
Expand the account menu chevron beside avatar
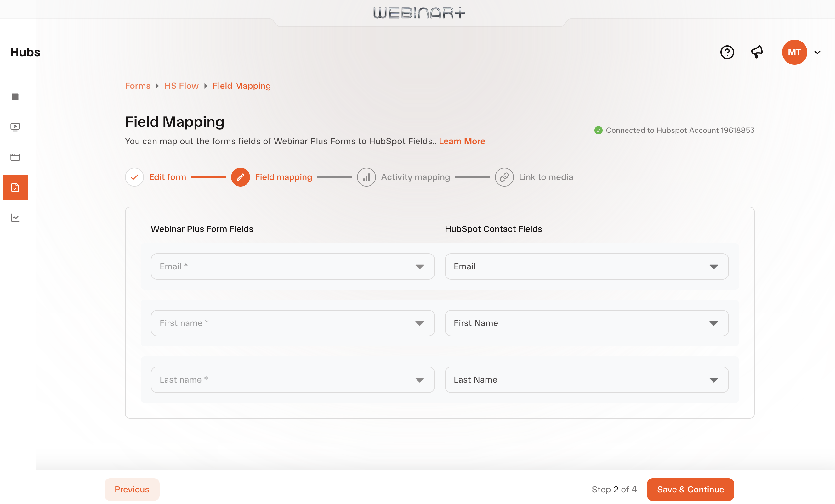pos(817,52)
